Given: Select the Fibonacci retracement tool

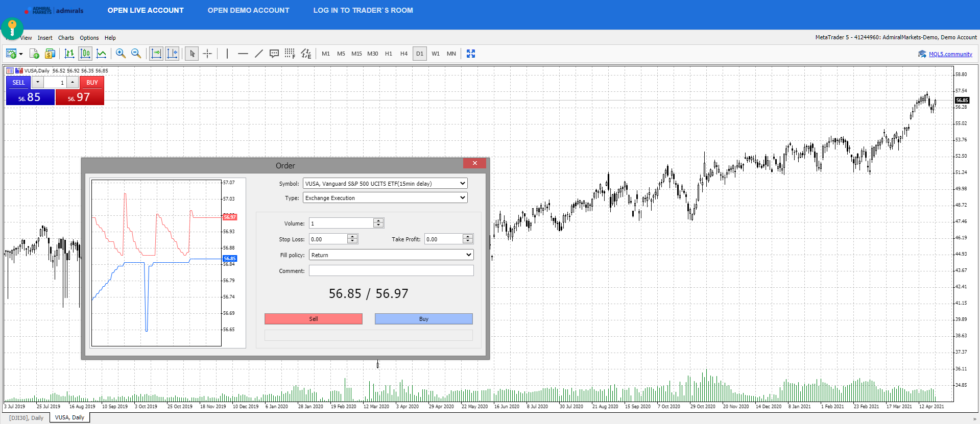Looking at the screenshot, I should click(290, 54).
